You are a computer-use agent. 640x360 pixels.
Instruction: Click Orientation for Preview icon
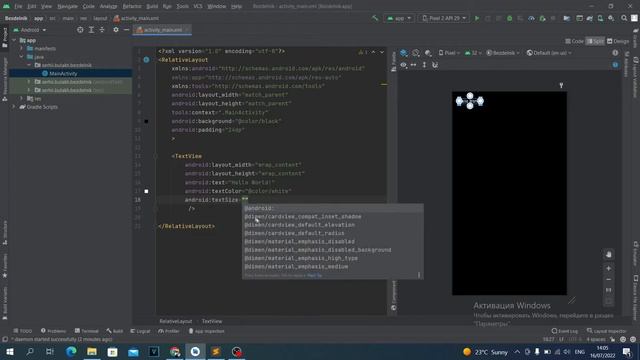[416, 53]
